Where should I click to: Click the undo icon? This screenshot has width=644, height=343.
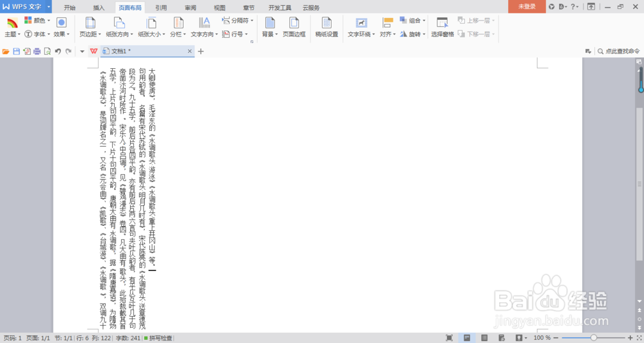(x=58, y=51)
